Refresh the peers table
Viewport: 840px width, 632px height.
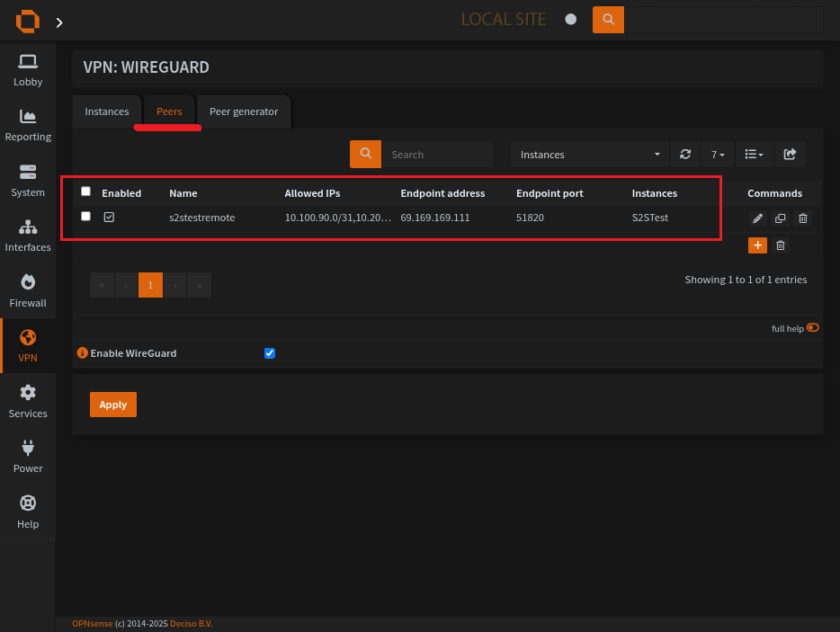coord(685,155)
